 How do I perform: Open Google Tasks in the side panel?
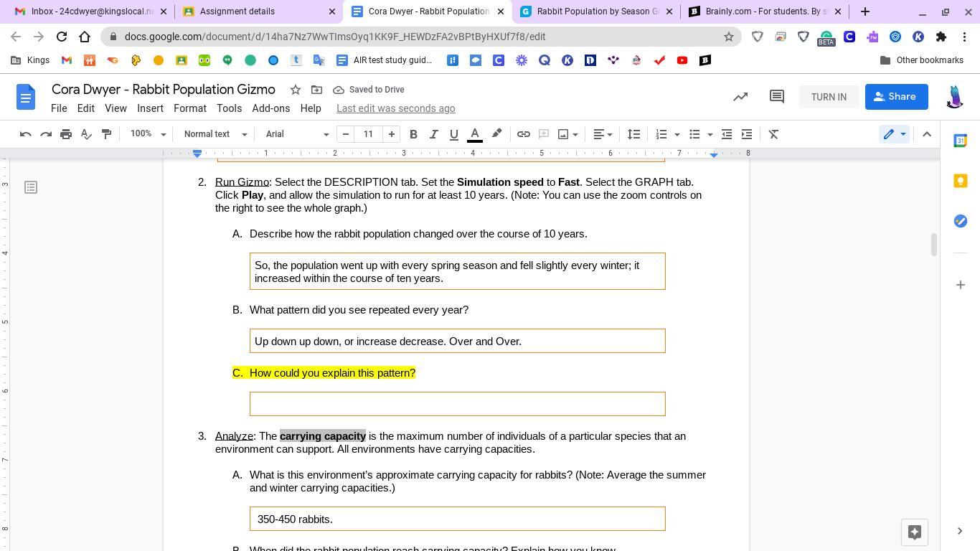960,221
